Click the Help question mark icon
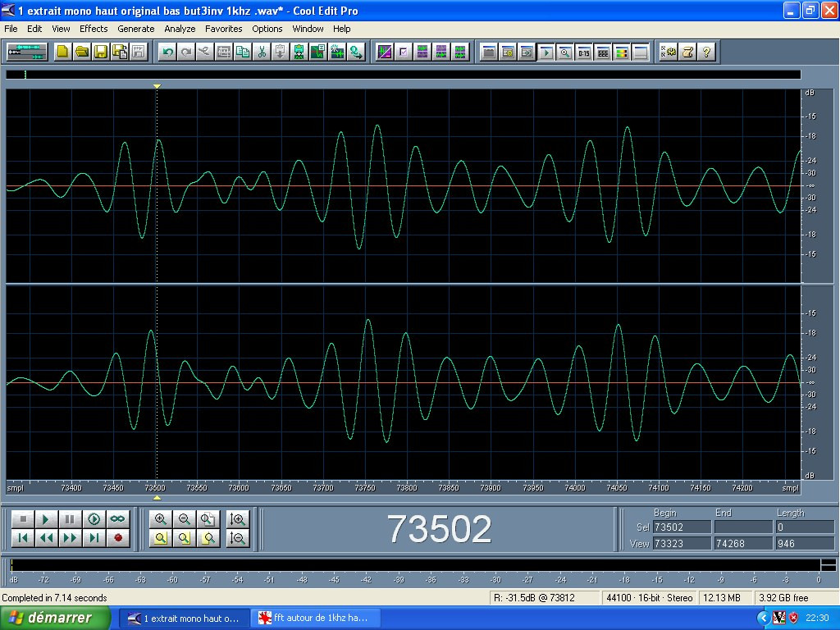The height and width of the screenshot is (630, 840). (x=706, y=52)
